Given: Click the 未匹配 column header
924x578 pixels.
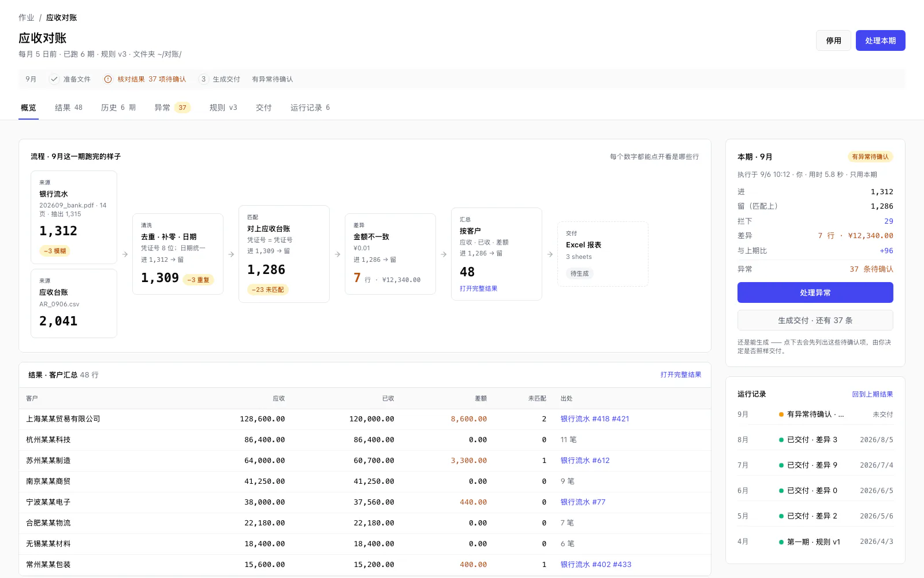Looking at the screenshot, I should click(537, 398).
